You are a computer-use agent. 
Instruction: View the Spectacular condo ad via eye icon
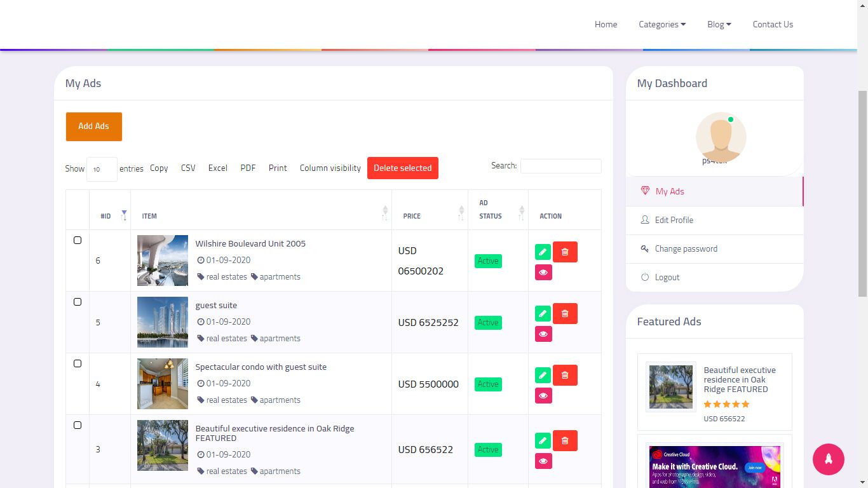coord(543,396)
